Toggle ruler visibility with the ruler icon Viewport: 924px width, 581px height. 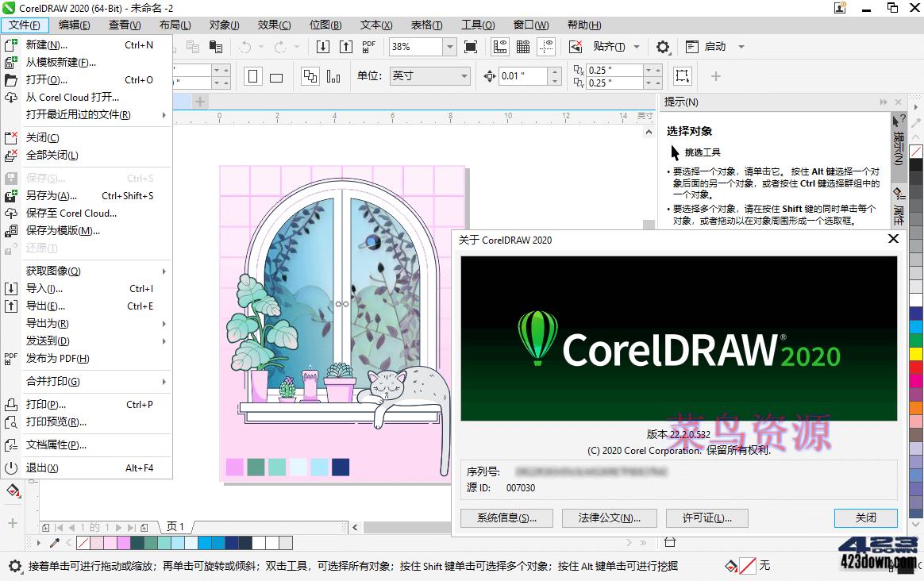pyautogui.click(x=500, y=46)
